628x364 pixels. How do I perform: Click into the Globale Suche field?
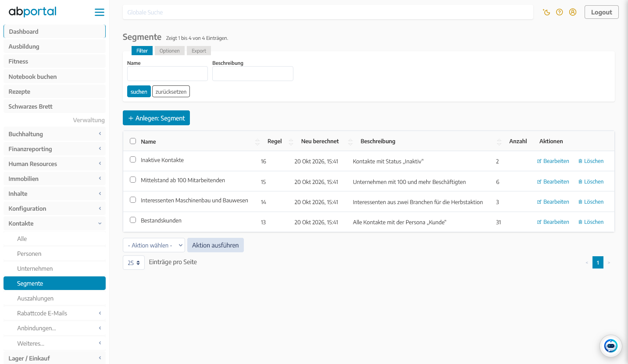pyautogui.click(x=328, y=12)
